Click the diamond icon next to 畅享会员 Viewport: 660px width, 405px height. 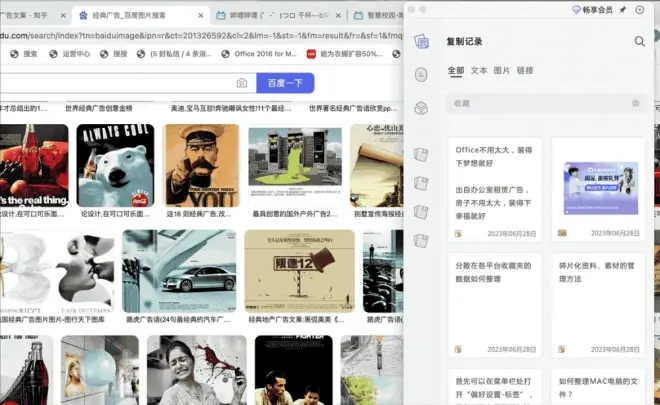(576, 10)
